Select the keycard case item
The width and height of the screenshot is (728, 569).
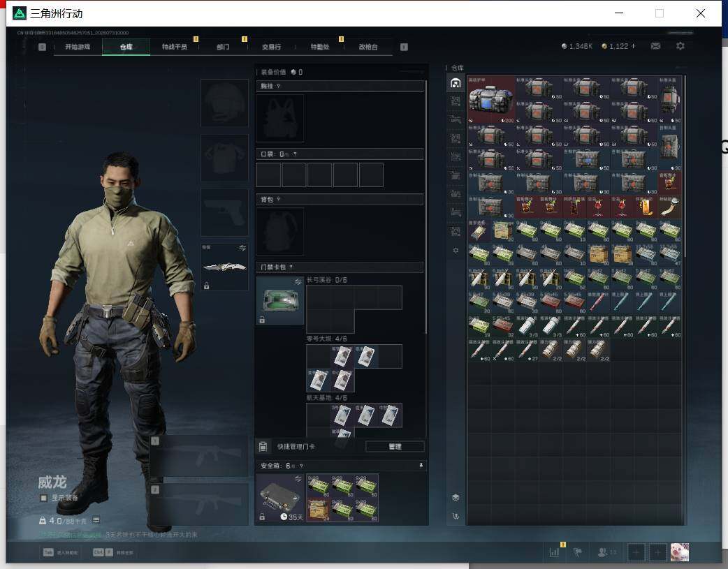280,300
